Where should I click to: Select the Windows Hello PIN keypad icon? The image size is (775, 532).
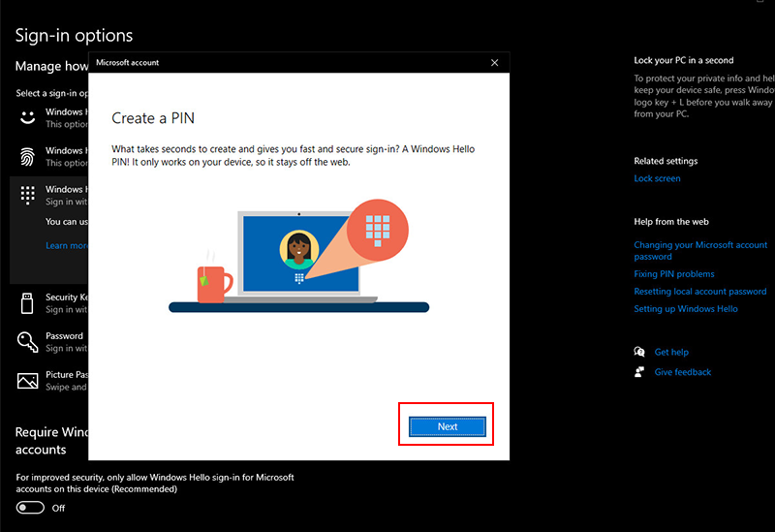[x=28, y=196]
